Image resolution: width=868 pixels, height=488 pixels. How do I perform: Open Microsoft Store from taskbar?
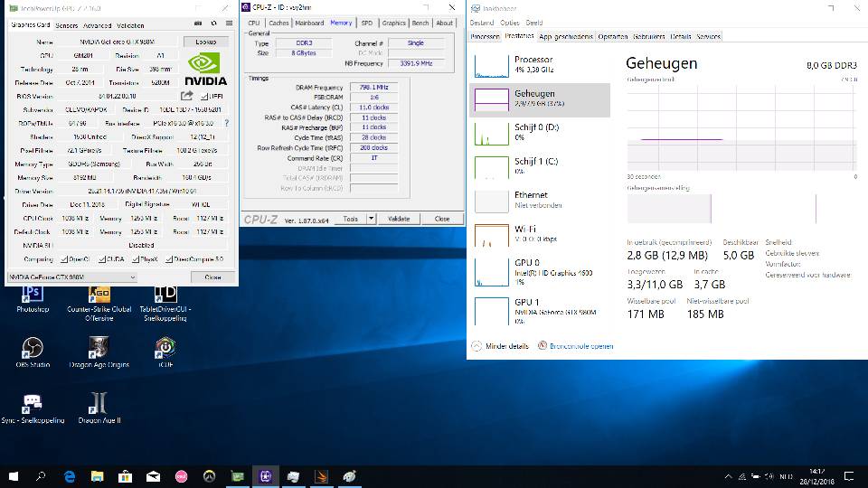tap(125, 476)
